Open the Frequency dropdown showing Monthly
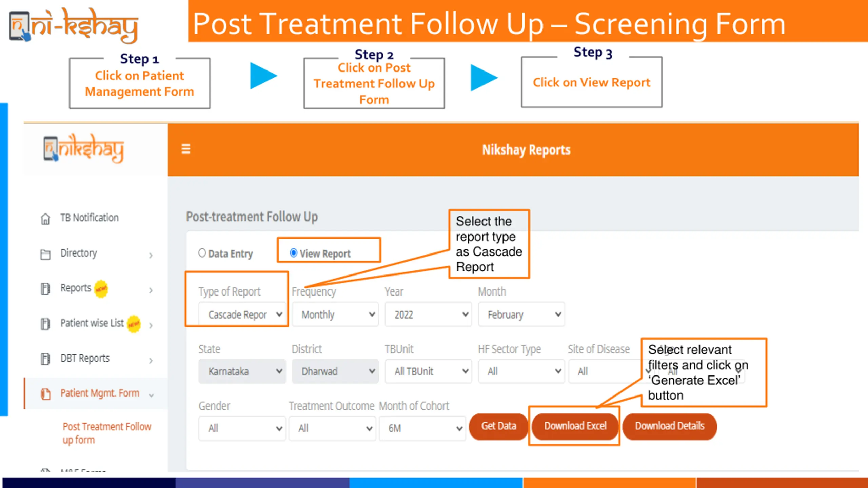This screenshot has height=488, width=868. [x=335, y=314]
